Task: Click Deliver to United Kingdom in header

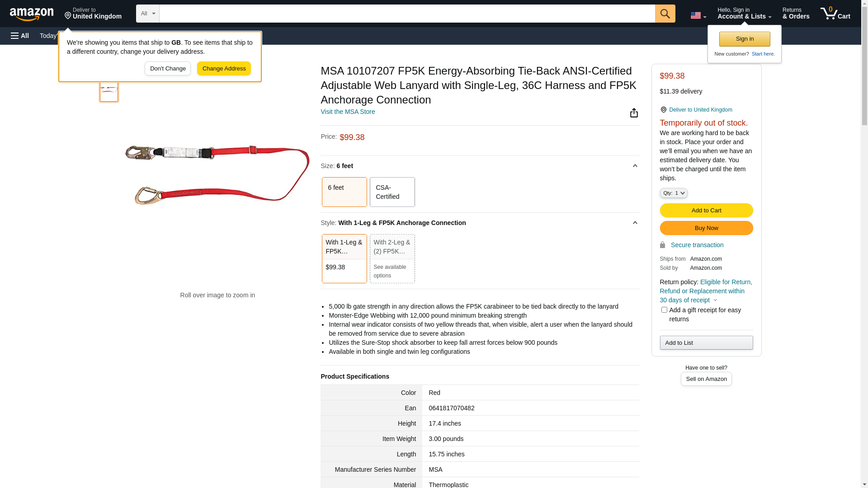Action: 93,14
